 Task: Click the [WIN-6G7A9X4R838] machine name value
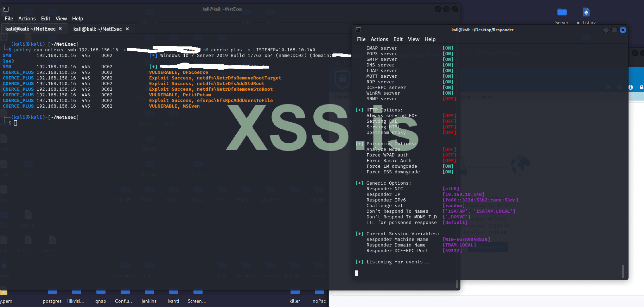pyautogui.click(x=466, y=239)
